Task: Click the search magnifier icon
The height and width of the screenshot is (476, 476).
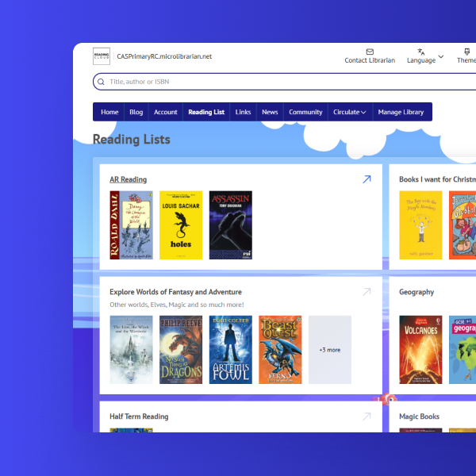Action: (x=101, y=82)
